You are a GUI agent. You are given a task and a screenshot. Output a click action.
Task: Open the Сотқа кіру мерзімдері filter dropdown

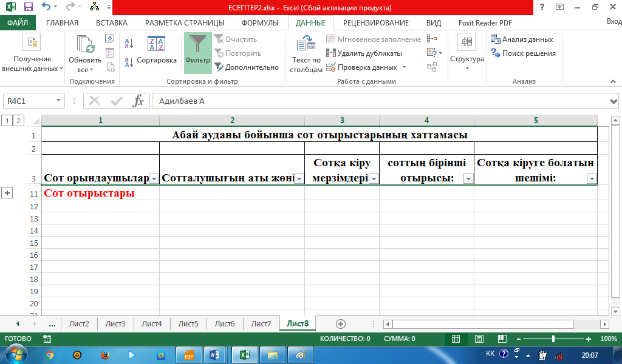point(374,179)
